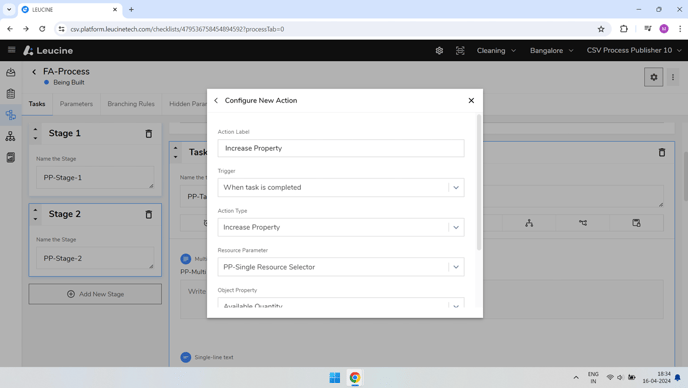The width and height of the screenshot is (688, 388).
Task: Click the scan icon in top bar
Action: (460, 50)
